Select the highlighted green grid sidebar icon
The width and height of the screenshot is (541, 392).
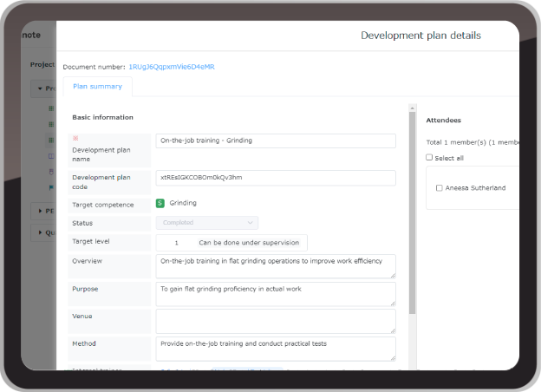tap(51, 140)
